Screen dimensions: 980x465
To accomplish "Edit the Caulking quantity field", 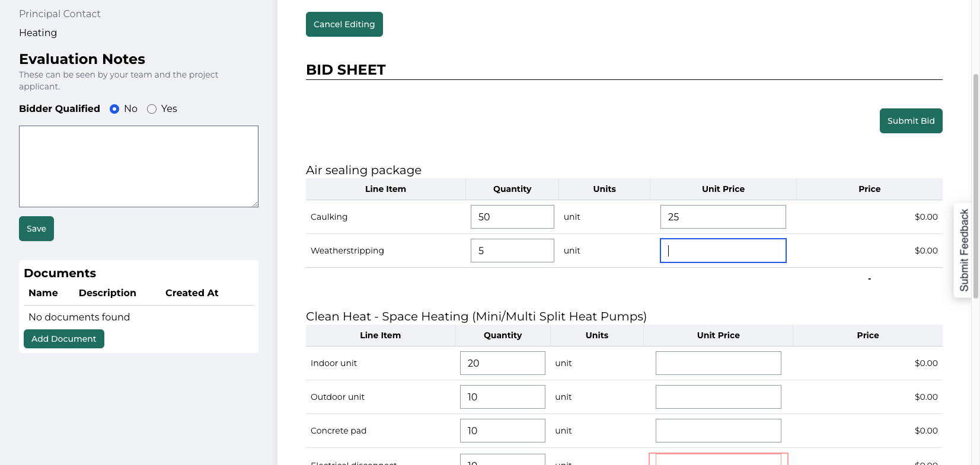I will [x=512, y=217].
